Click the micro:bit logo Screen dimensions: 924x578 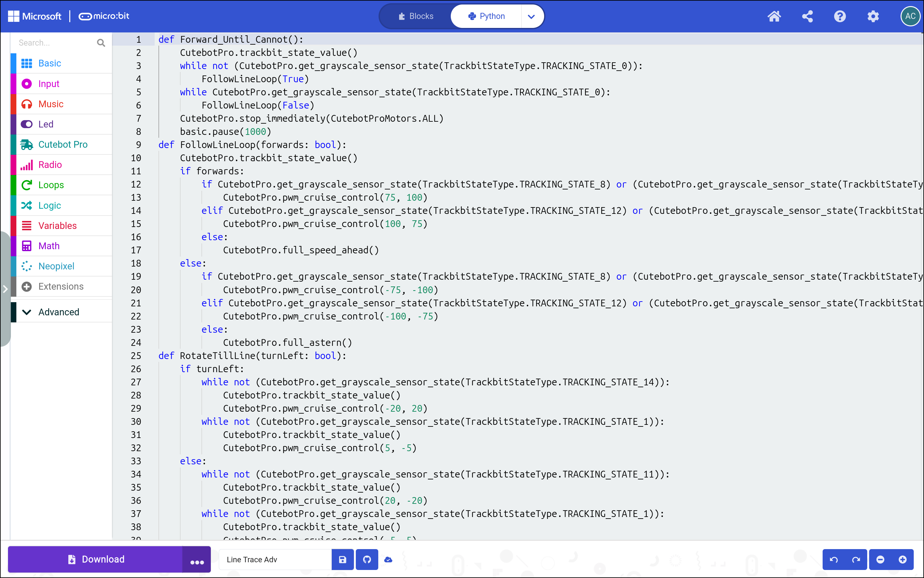coord(104,16)
